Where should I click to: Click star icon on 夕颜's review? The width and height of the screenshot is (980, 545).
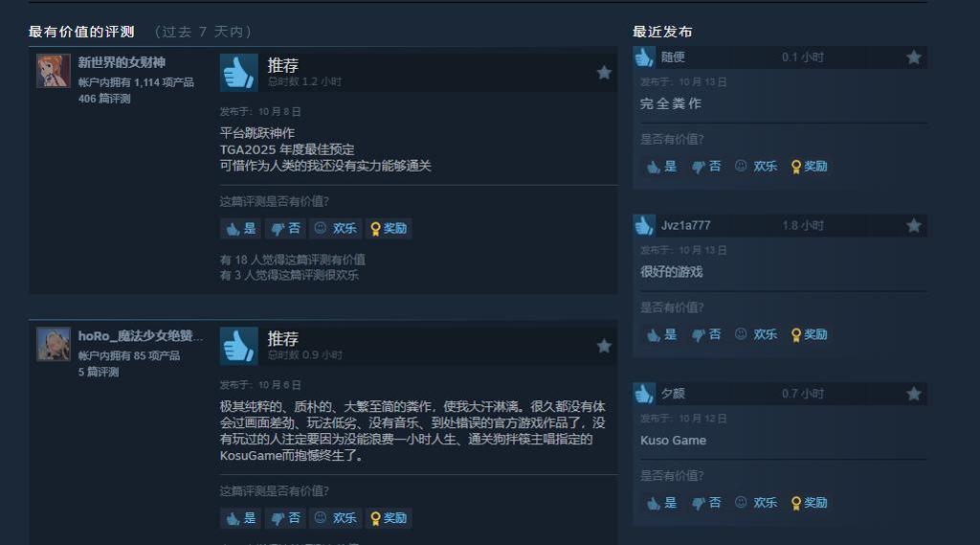tap(914, 394)
